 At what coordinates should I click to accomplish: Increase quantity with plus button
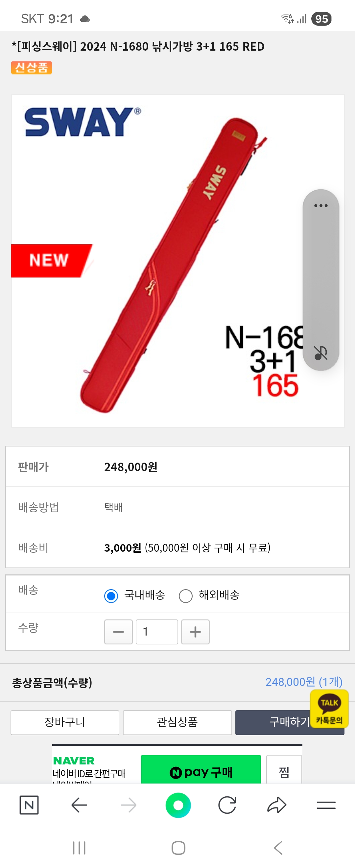[195, 632]
